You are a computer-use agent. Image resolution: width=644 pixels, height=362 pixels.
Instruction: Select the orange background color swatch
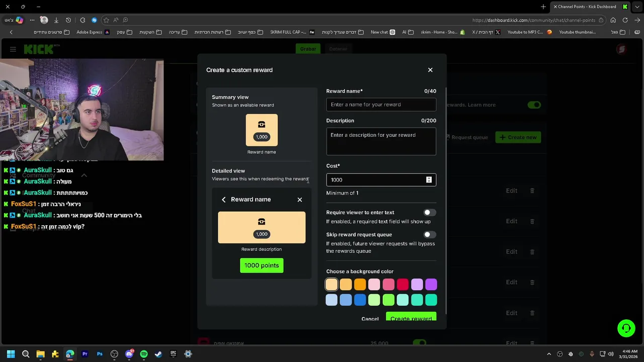[360, 285]
